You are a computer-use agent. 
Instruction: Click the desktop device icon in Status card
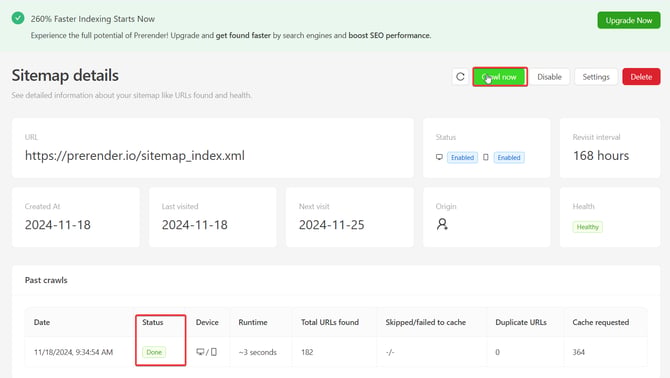pyautogui.click(x=439, y=158)
